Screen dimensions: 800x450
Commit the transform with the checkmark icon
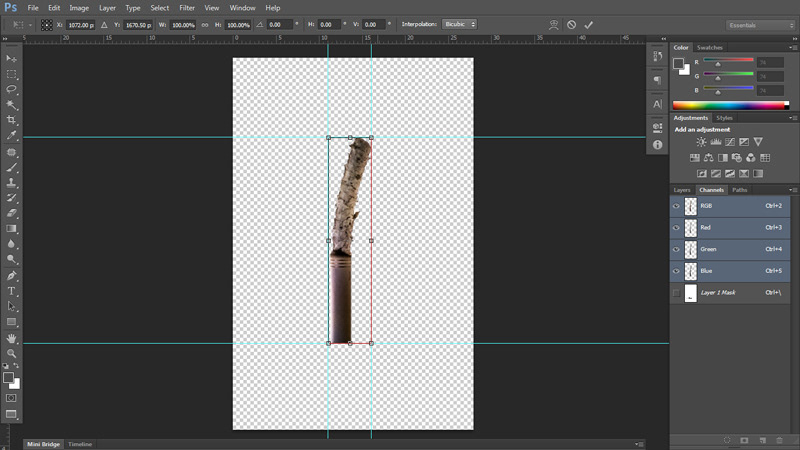click(x=588, y=24)
